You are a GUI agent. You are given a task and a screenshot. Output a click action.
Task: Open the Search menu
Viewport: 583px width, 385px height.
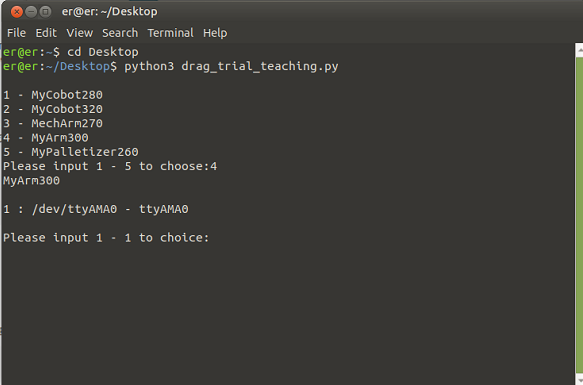click(x=120, y=33)
